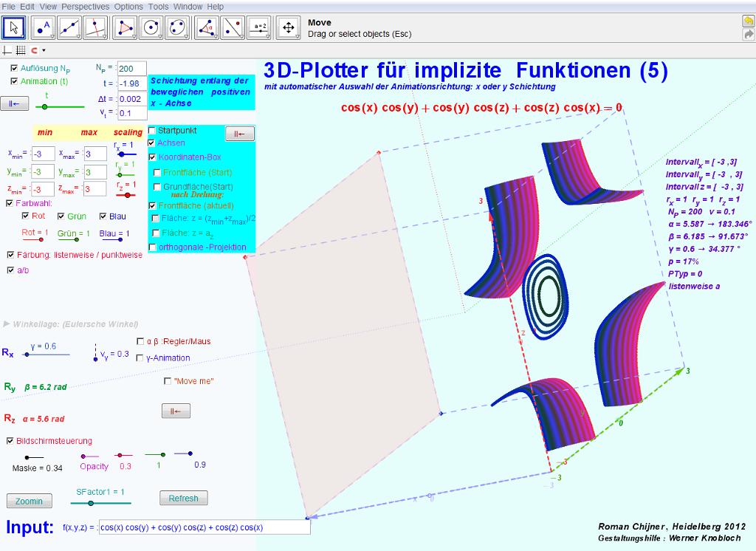Viewport: 756px width, 551px height.
Task: Turn on orthogonale-Projektion checkbox
Action: click(x=153, y=247)
